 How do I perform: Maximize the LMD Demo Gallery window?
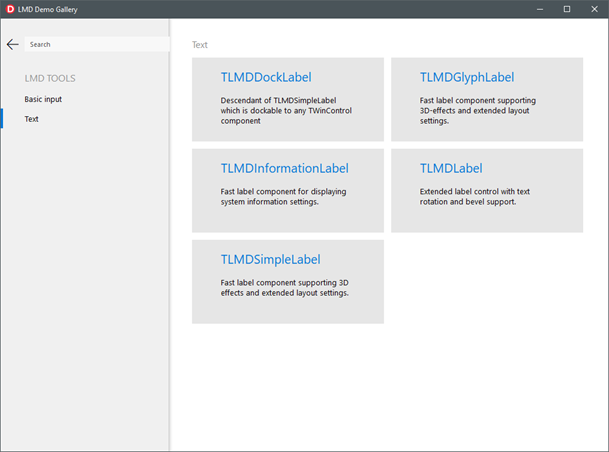[x=566, y=9]
